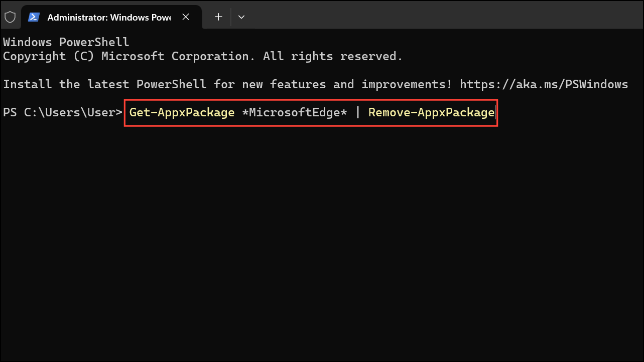
Task: Click the Windows PowerShell header line
Action: tap(65, 42)
